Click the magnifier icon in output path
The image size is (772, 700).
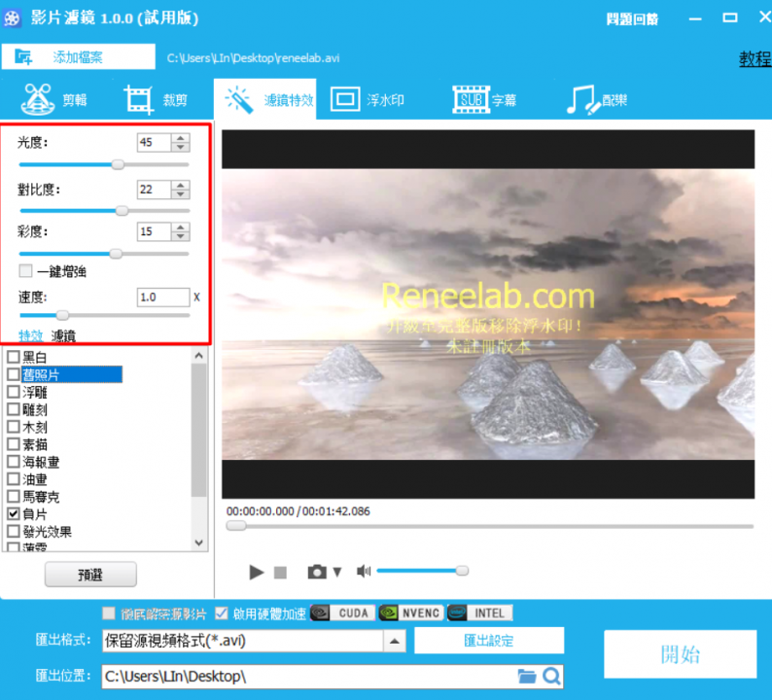(551, 677)
